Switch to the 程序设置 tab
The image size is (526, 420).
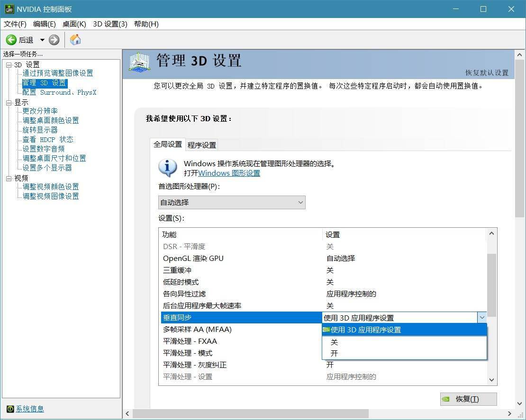pos(201,145)
